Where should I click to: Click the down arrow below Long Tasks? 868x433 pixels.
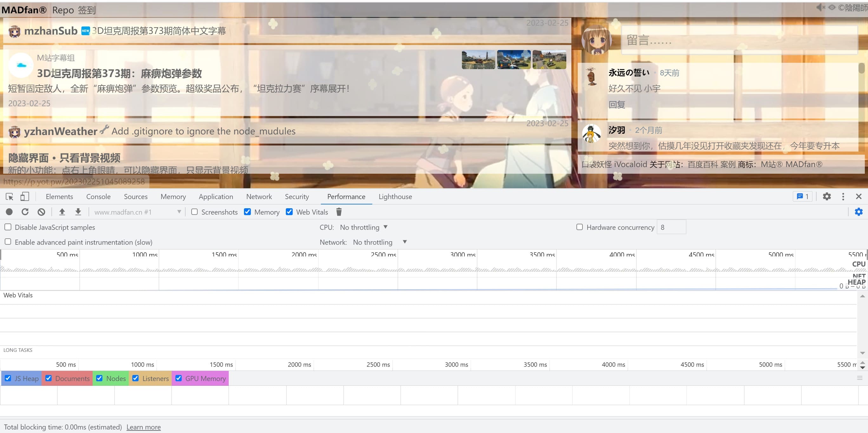[862, 353]
